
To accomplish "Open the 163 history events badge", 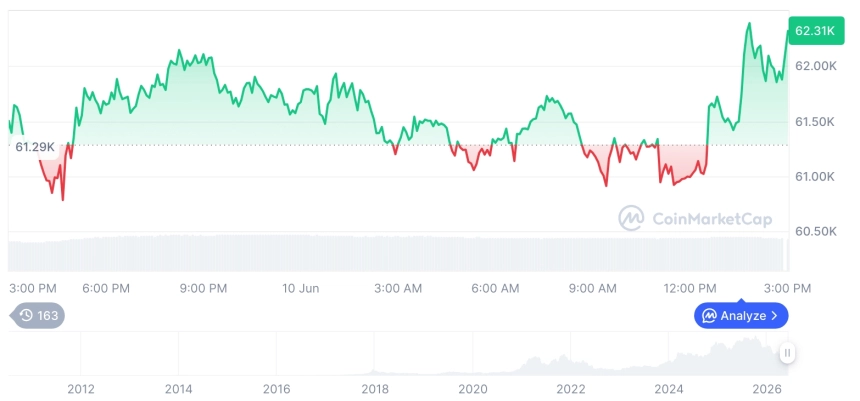I will click(37, 315).
